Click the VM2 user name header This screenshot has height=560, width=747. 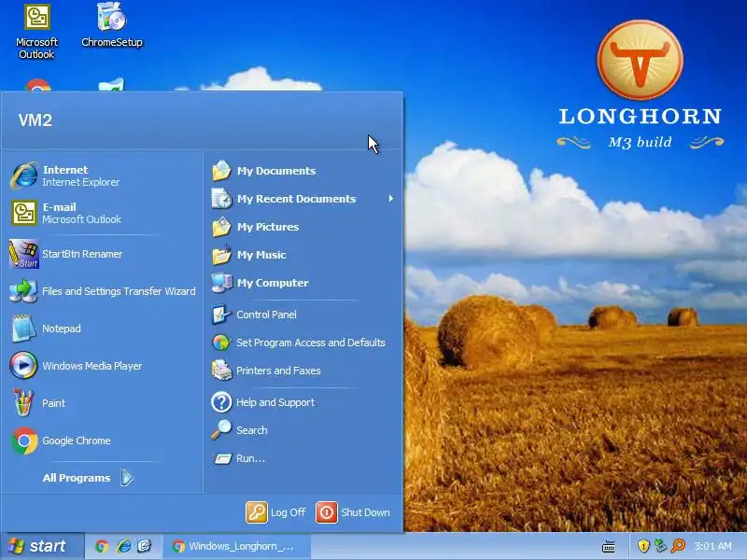[x=35, y=120]
